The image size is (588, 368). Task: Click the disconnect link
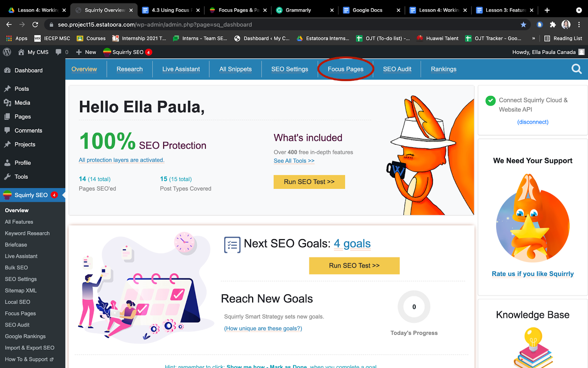(533, 122)
